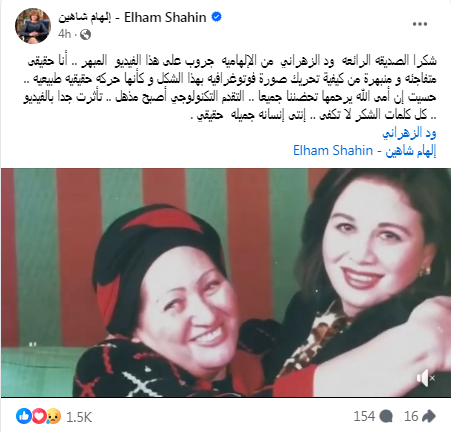Click the blue Like reaction icon
451x432 pixels.
tap(24, 416)
